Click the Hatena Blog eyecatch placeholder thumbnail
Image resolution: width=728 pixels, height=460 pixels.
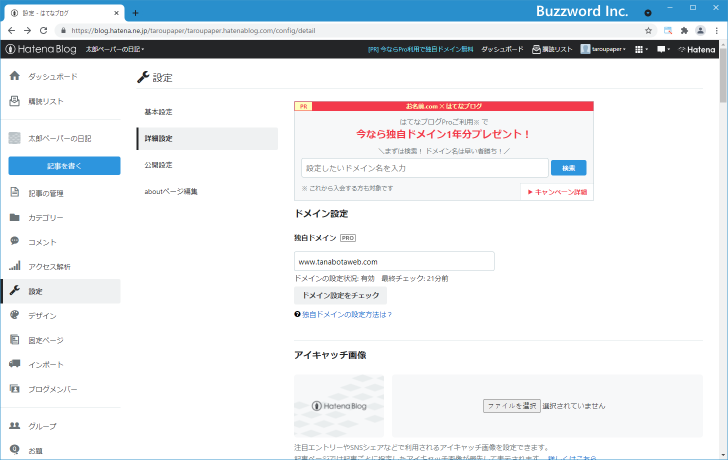(x=339, y=406)
